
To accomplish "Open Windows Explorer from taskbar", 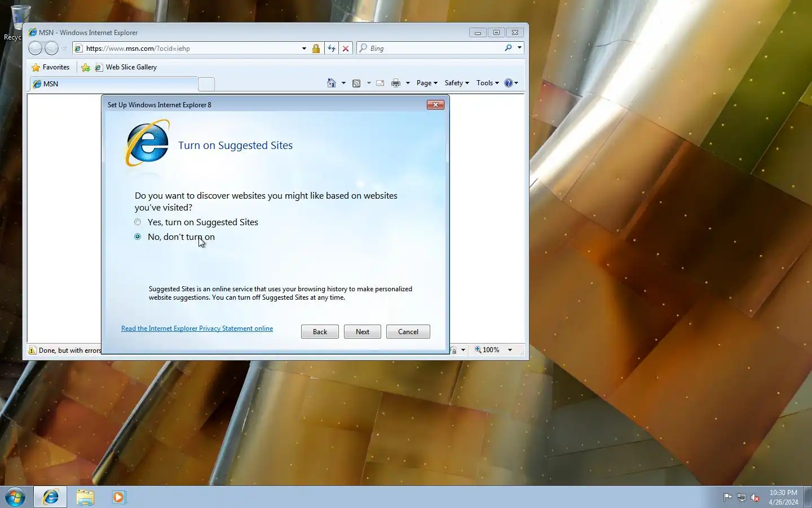I will point(85,497).
